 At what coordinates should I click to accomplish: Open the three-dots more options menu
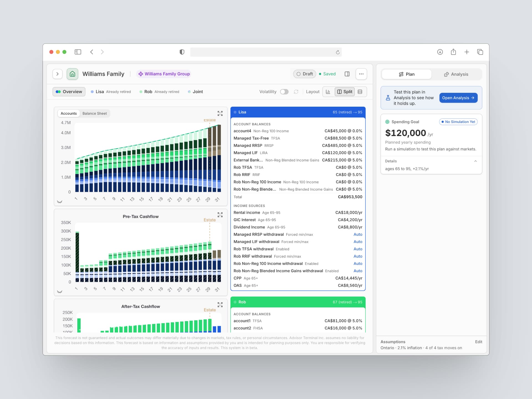click(x=361, y=74)
